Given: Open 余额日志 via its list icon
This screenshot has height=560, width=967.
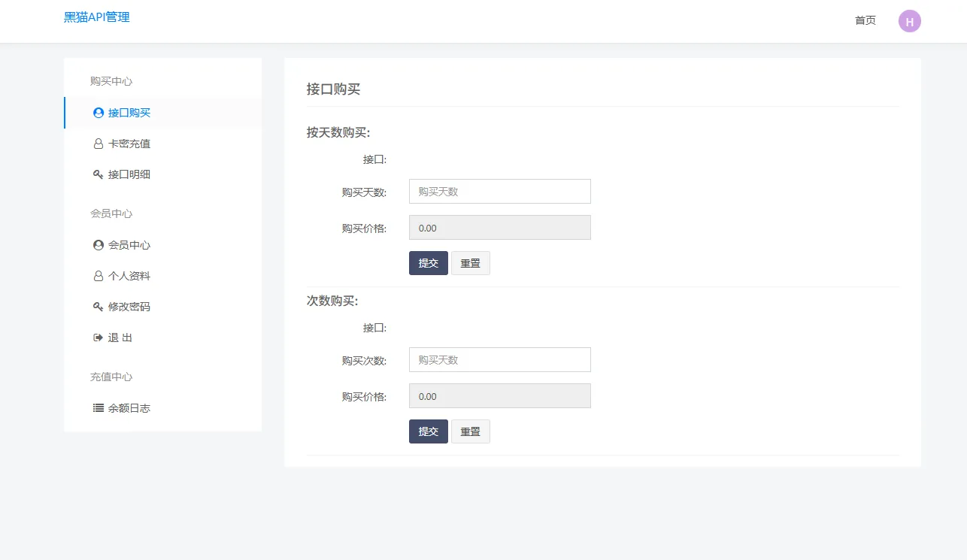Looking at the screenshot, I should (98, 407).
